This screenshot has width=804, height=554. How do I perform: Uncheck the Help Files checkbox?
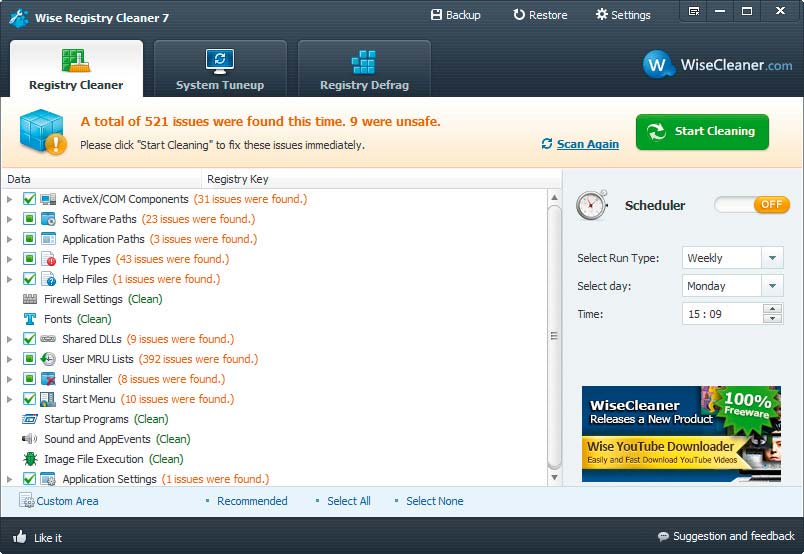click(x=29, y=279)
